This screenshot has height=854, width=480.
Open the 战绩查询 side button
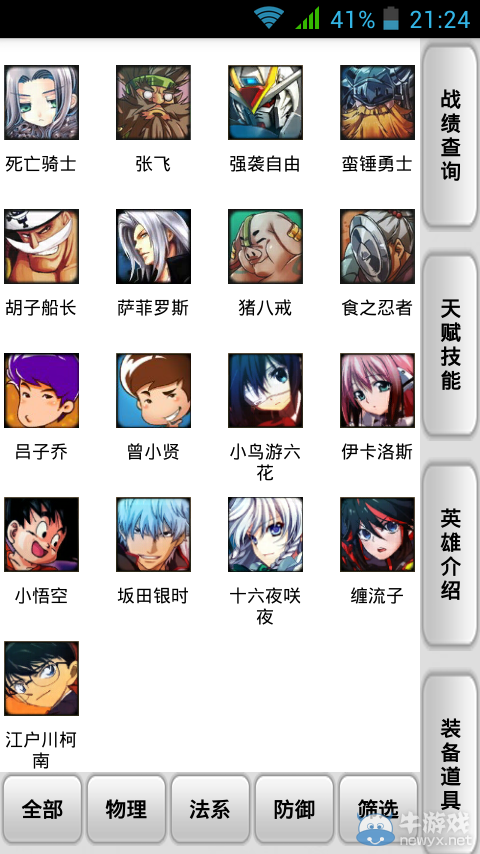451,136
